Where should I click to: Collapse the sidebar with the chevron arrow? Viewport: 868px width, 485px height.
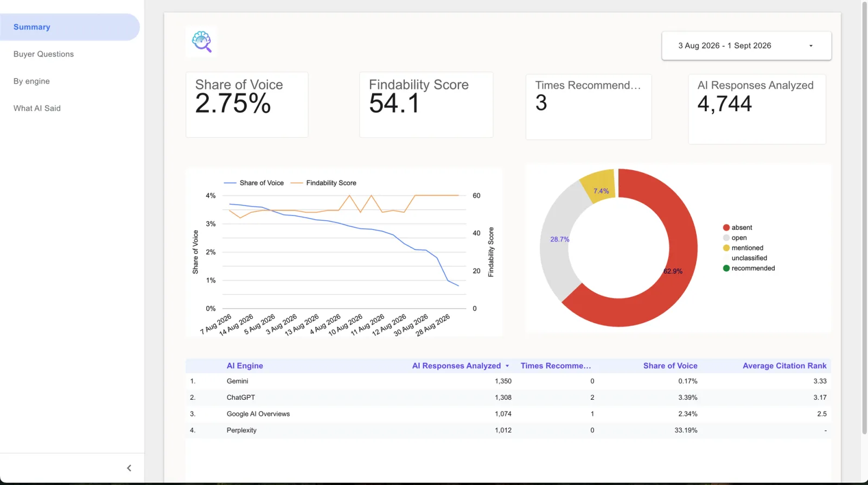tap(129, 468)
